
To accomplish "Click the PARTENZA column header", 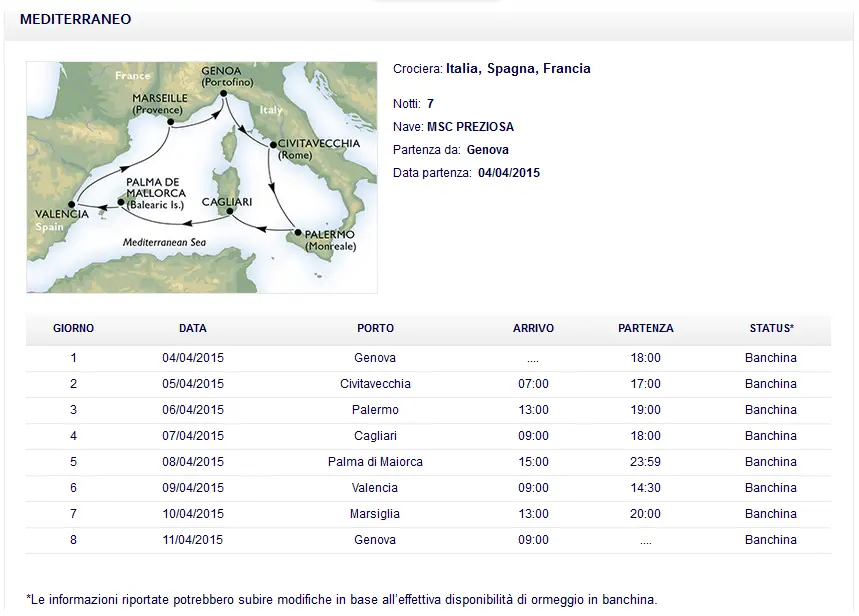I will pyautogui.click(x=646, y=328).
